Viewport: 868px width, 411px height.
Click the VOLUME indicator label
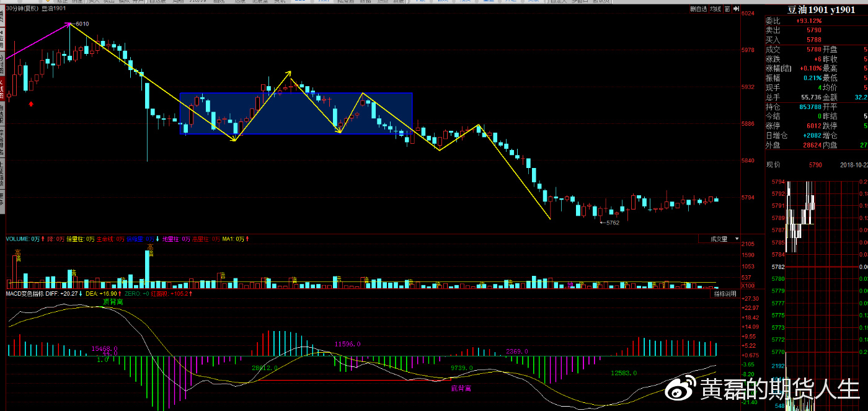(x=18, y=239)
